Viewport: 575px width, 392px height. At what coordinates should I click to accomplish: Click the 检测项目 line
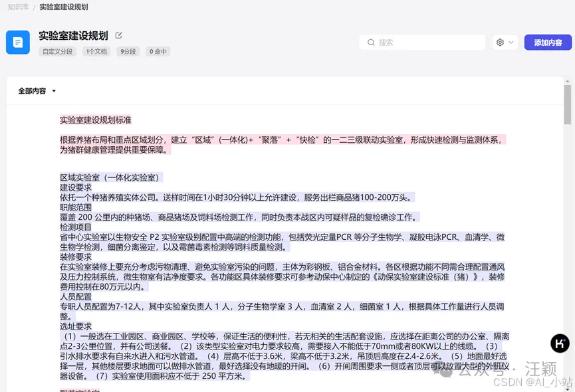coord(76,227)
